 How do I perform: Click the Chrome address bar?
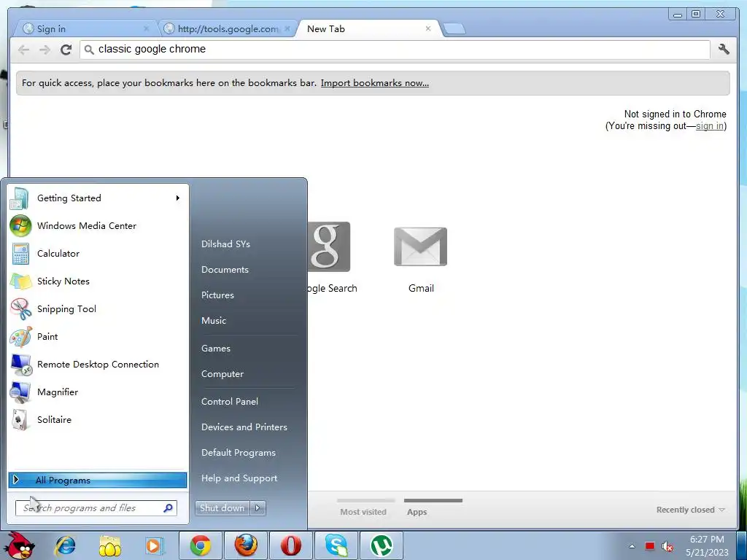[x=395, y=49]
